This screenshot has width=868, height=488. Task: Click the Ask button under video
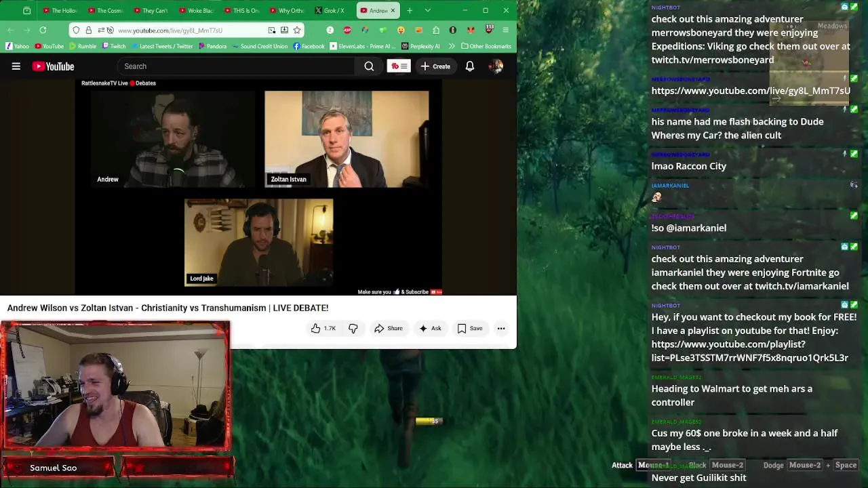(x=430, y=329)
